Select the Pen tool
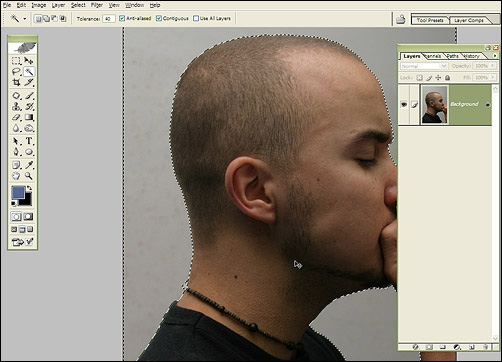 pyautogui.click(x=16, y=152)
